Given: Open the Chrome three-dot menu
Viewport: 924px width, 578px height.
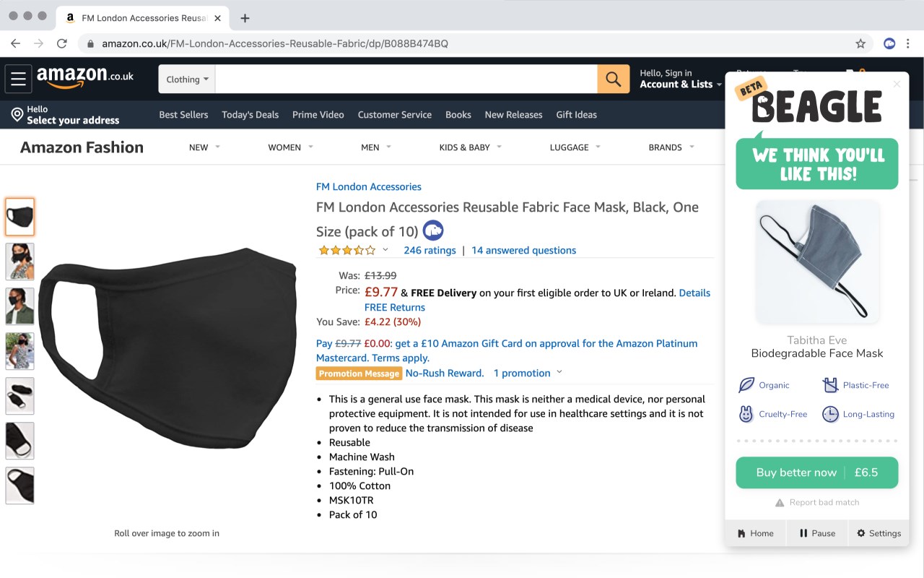Looking at the screenshot, I should pos(910,43).
